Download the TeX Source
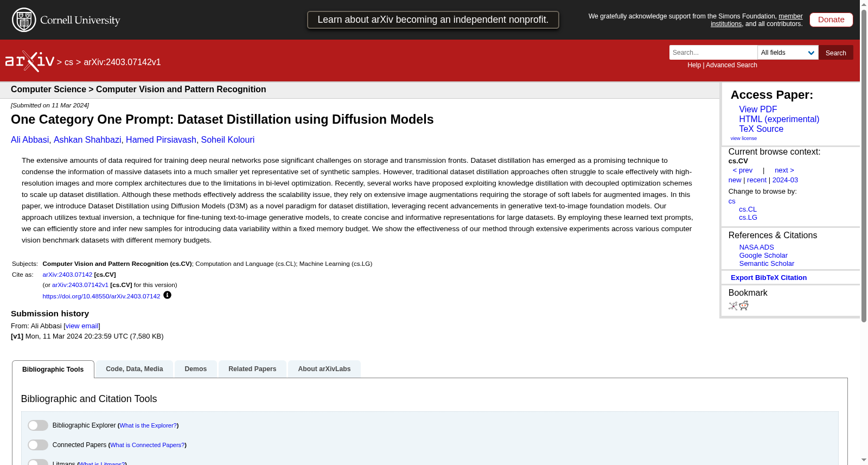This screenshot has width=868, height=465. coord(761,129)
